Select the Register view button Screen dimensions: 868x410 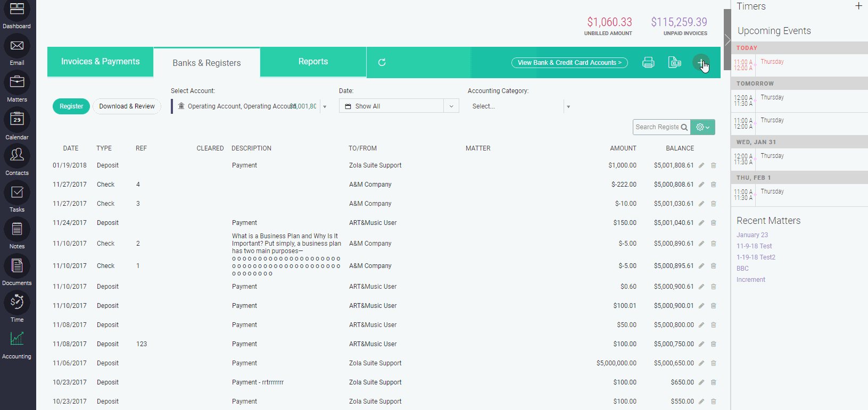(x=71, y=106)
